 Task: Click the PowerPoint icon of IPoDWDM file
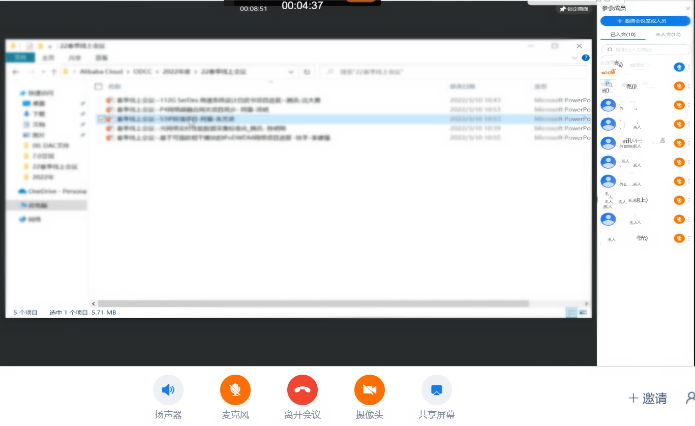[109, 138]
